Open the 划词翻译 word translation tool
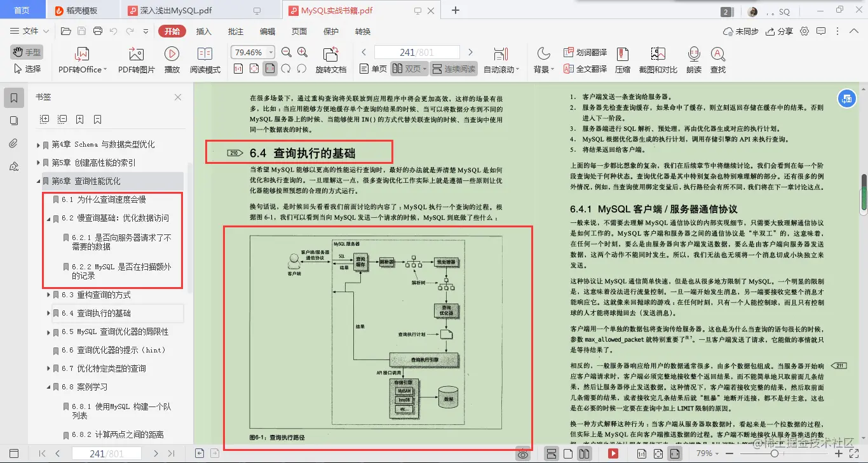Screen dimensions: 868x463 click(585, 53)
